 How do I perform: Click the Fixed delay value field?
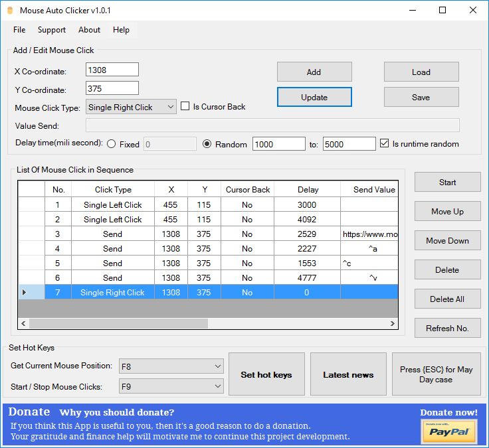pyautogui.click(x=170, y=144)
